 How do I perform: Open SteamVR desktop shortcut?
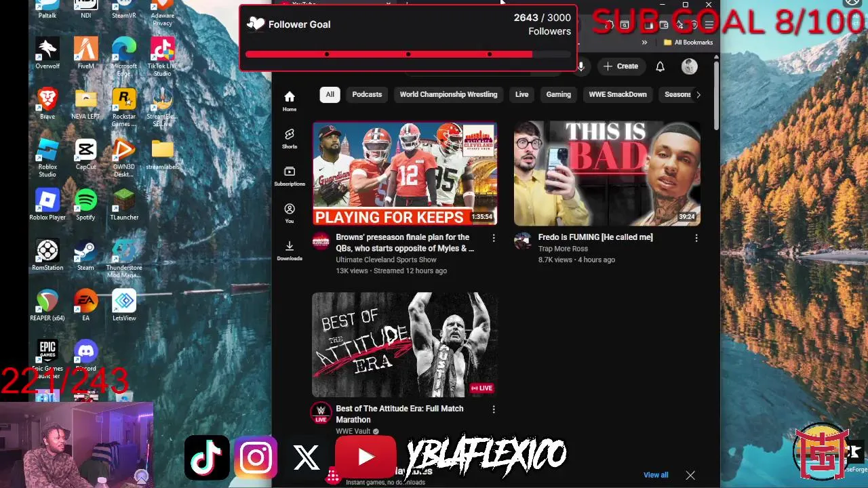click(124, 9)
